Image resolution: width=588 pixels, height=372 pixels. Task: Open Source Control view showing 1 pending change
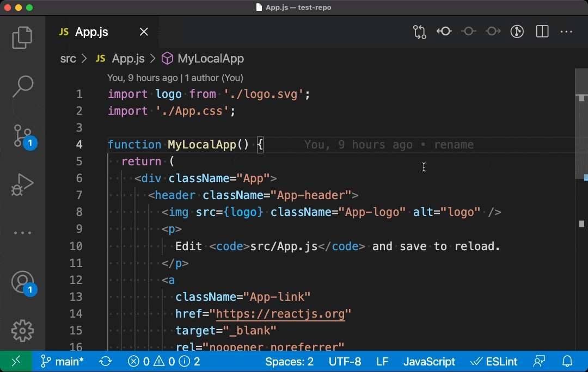pos(22,136)
